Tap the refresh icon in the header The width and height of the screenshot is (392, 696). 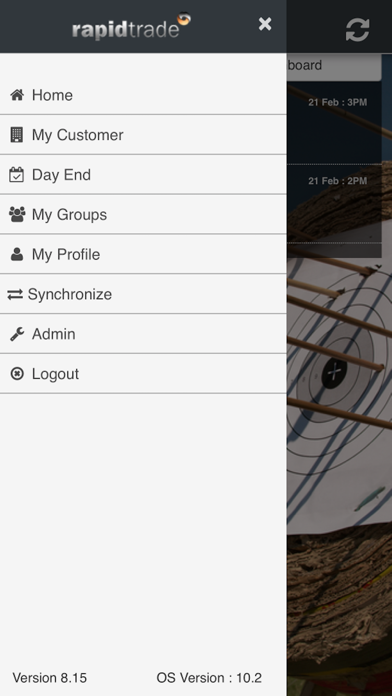(x=357, y=30)
